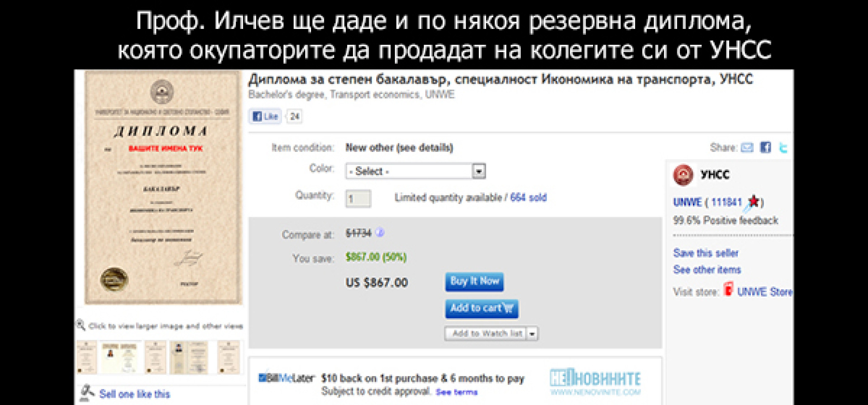Click the Add to cart button
This screenshot has width=868, height=405.
(x=481, y=308)
